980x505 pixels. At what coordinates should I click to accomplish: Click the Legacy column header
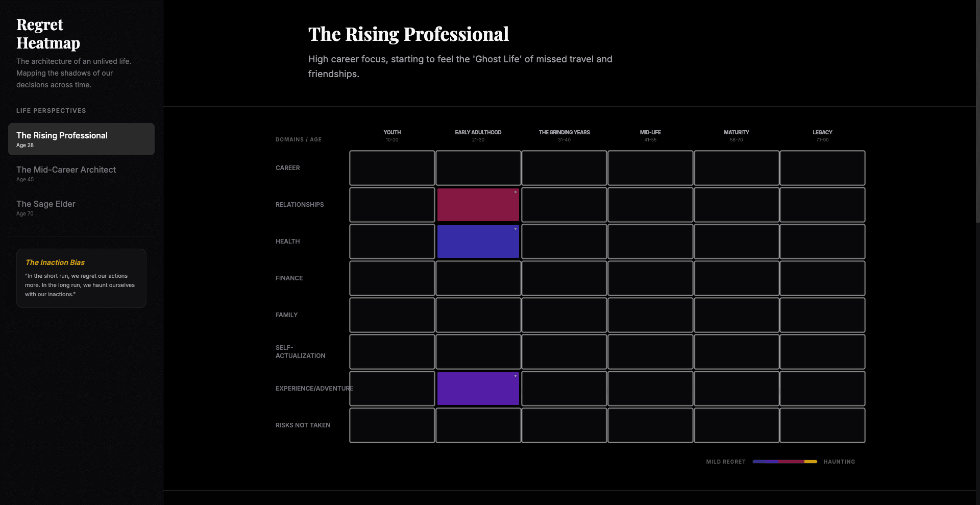[x=822, y=135]
